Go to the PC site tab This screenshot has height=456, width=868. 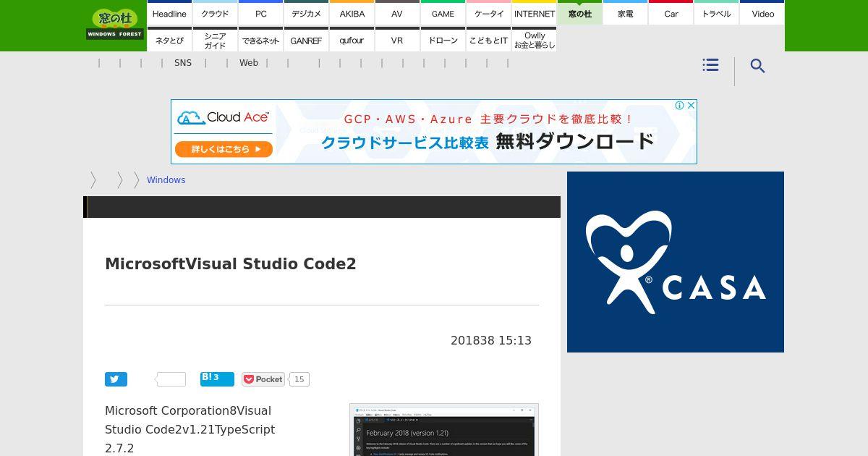[260, 13]
